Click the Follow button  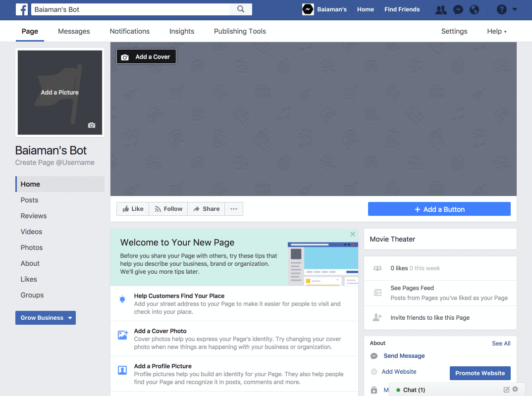(168, 209)
